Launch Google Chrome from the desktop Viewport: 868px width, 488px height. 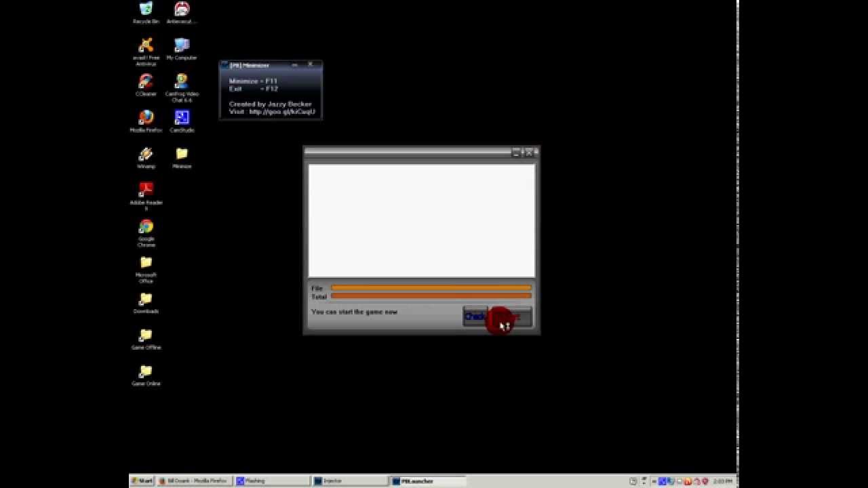tap(146, 233)
